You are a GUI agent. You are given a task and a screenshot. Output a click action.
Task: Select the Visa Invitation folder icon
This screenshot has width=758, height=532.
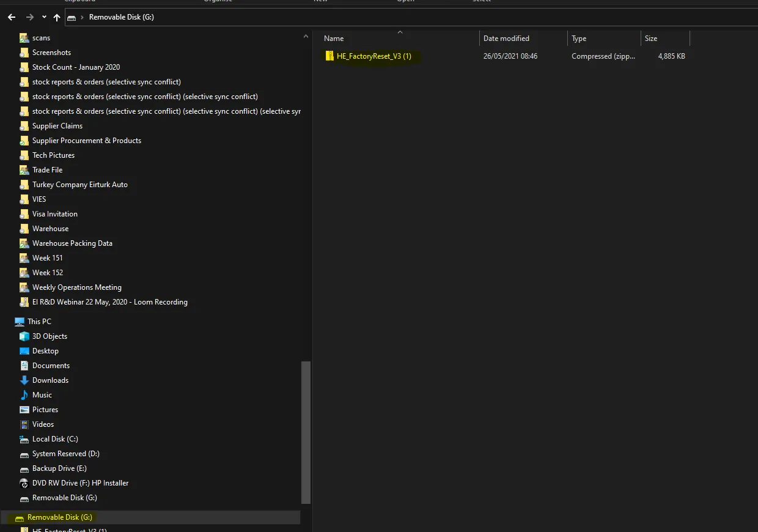click(24, 214)
